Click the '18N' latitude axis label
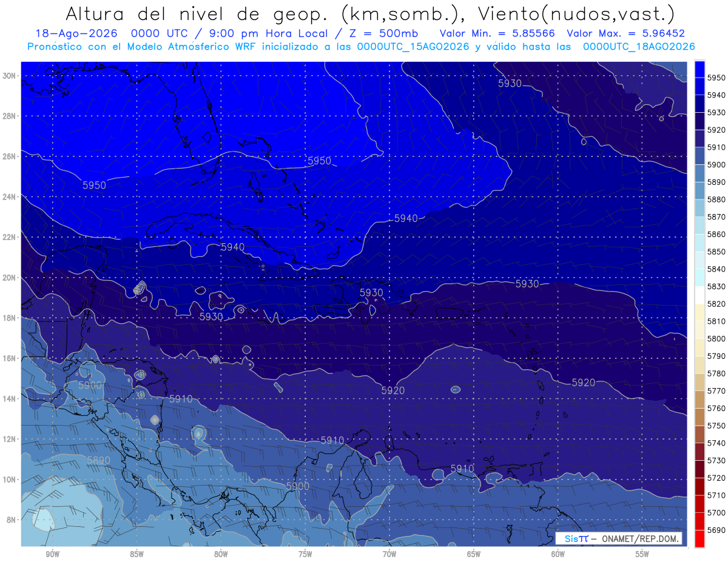Viewport: 728px width, 562px height. (8, 318)
